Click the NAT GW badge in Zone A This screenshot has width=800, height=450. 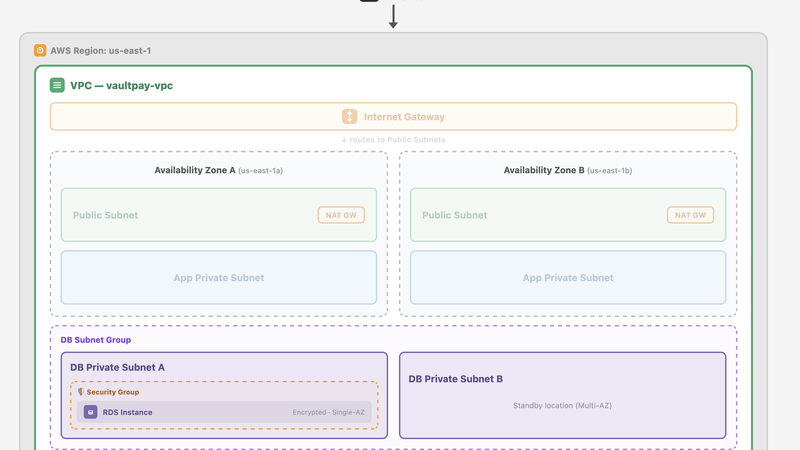coord(341,215)
